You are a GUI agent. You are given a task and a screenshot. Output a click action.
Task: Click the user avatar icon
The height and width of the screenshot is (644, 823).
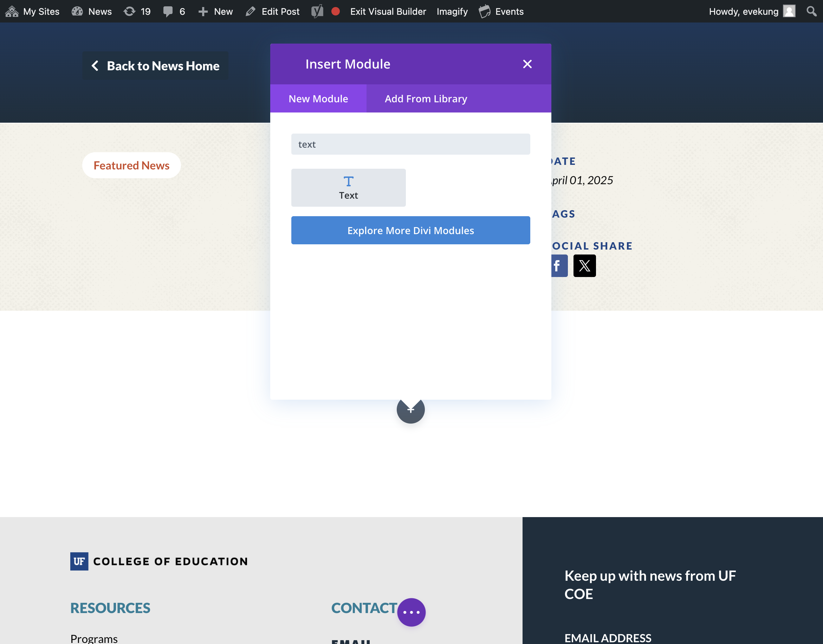(x=789, y=11)
